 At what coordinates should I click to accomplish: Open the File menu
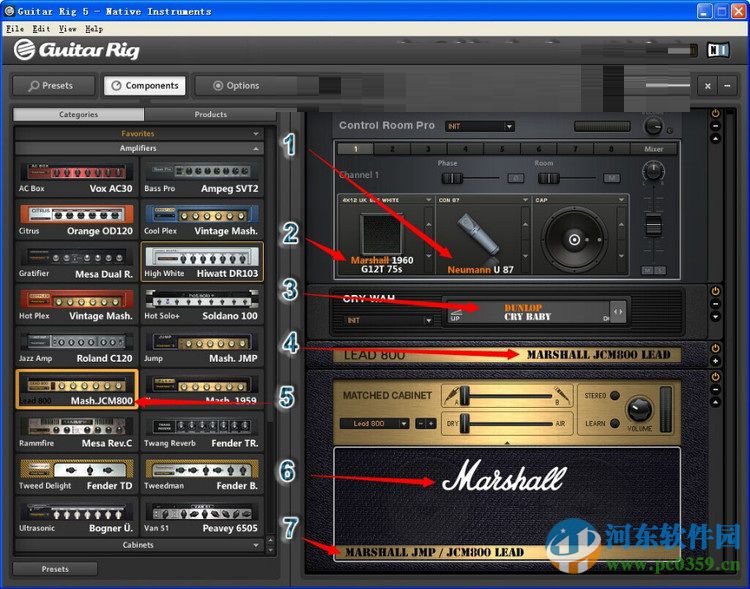(x=15, y=29)
